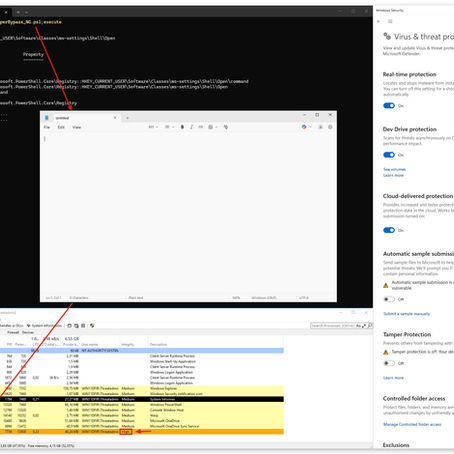Select the Console Window Host process row

click(x=142, y=410)
